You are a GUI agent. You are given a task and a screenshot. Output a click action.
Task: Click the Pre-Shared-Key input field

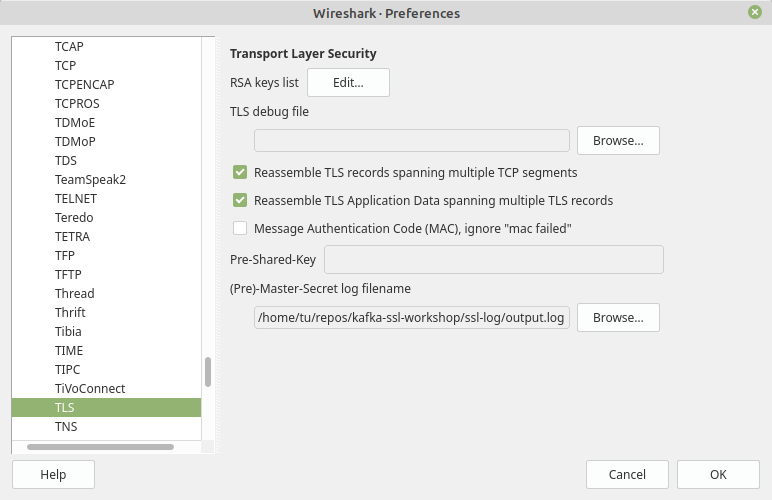(494, 260)
